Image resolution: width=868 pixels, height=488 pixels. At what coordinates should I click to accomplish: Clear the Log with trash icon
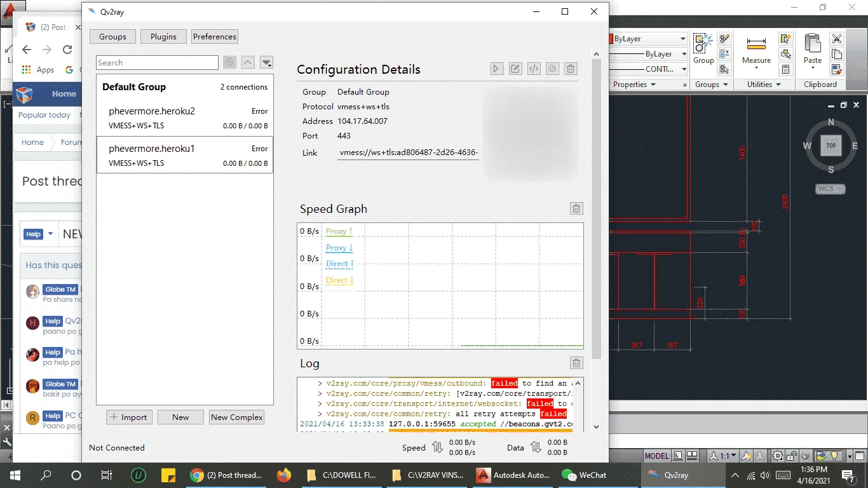tap(576, 363)
